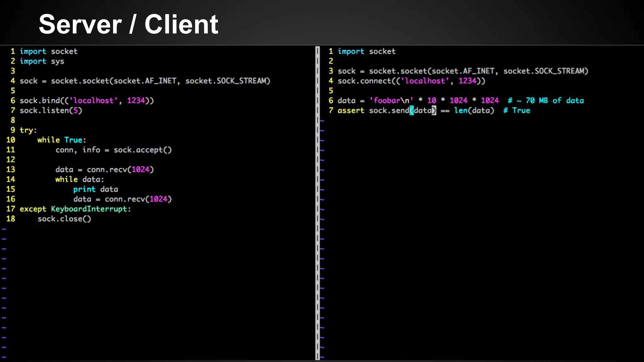The image size is (644, 362).
Task: Click the 'except KeyboardInterrupt:' line
Action: (75, 209)
